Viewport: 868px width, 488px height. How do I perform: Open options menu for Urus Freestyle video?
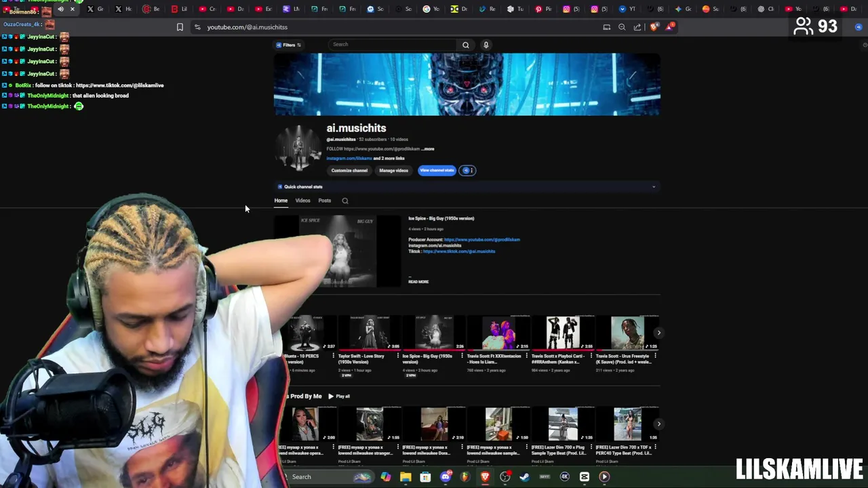coord(655,356)
